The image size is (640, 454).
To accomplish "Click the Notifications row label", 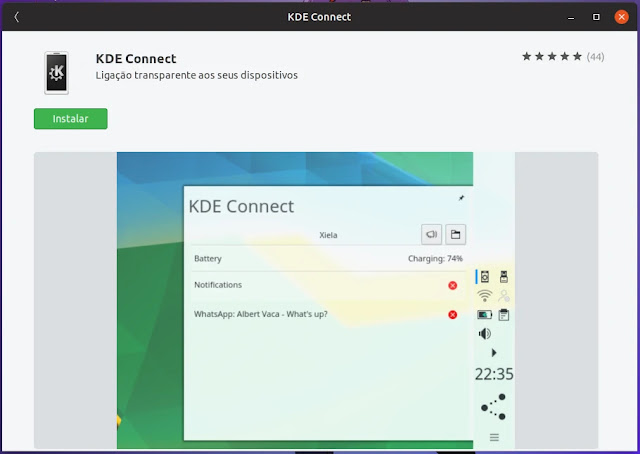I will pyautogui.click(x=218, y=285).
